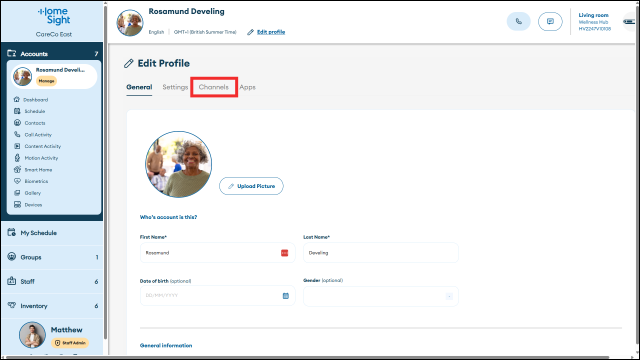Viewport: 640px width, 360px height.
Task: Click the Inventory icon
Action: (11, 305)
